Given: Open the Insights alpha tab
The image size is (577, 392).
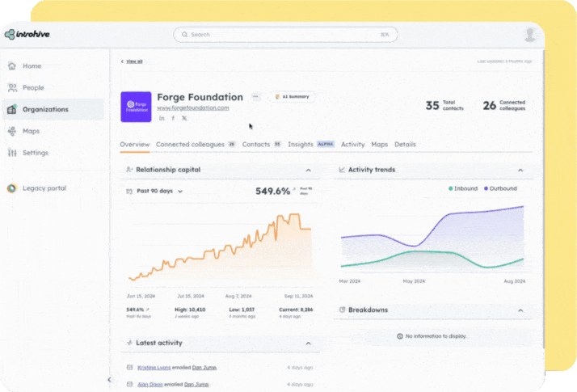Looking at the screenshot, I should tap(311, 145).
